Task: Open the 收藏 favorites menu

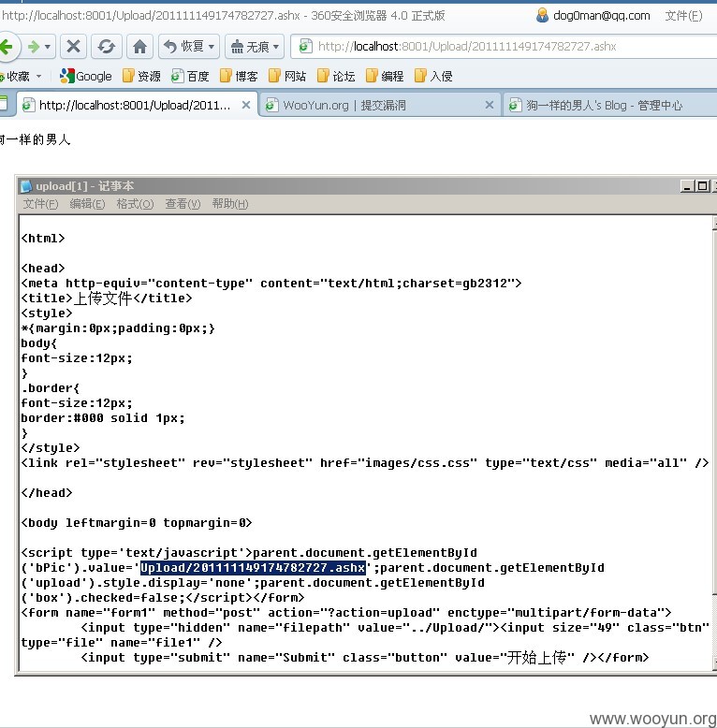Action: (21, 76)
